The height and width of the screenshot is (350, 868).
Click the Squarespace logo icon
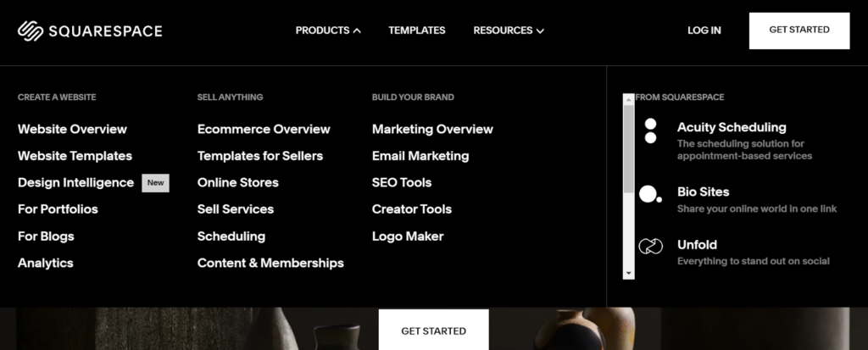point(31,31)
